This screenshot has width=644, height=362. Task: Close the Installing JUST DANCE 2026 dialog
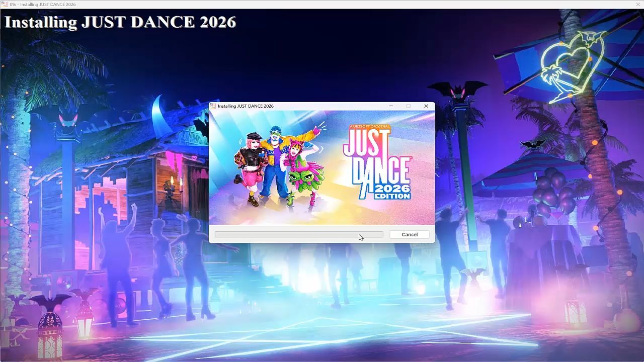426,106
